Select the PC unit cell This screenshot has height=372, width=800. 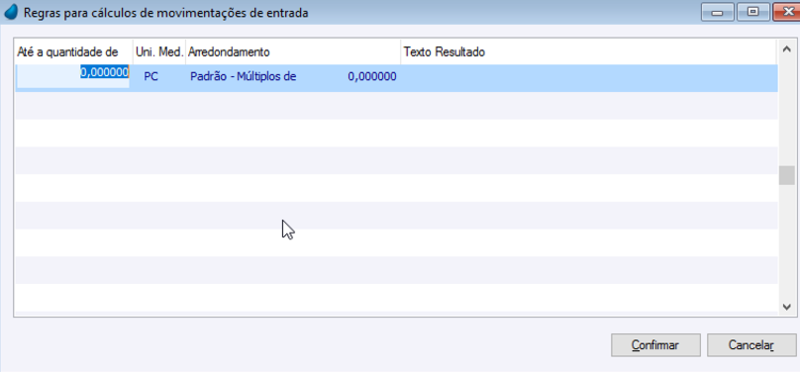pos(151,77)
